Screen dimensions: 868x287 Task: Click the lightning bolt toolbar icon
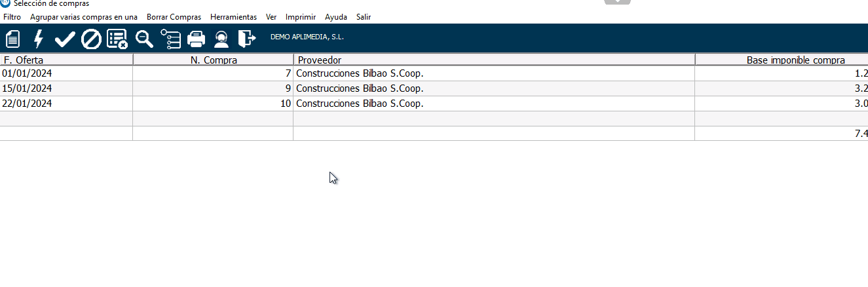click(x=39, y=39)
